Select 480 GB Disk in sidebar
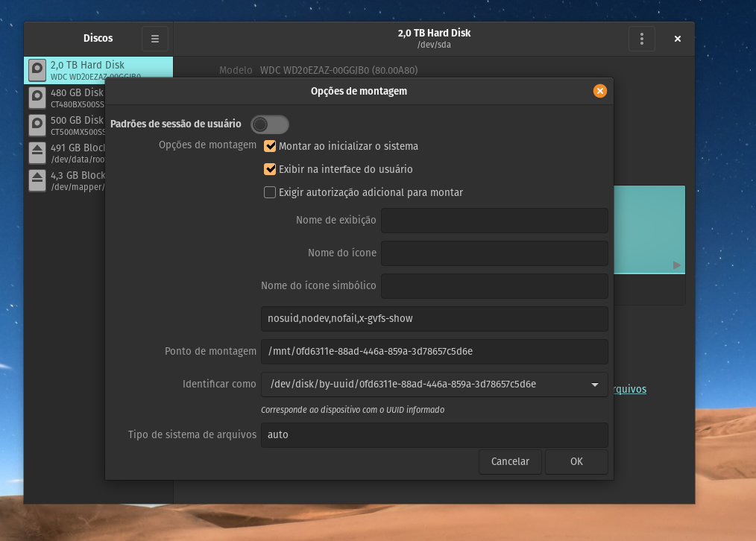 65,98
